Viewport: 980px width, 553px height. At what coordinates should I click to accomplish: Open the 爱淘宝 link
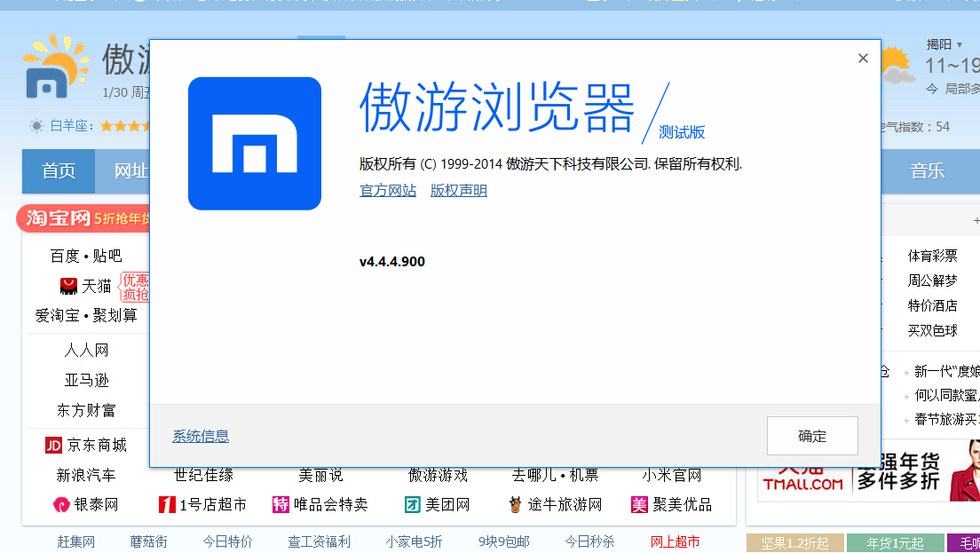coord(58,315)
